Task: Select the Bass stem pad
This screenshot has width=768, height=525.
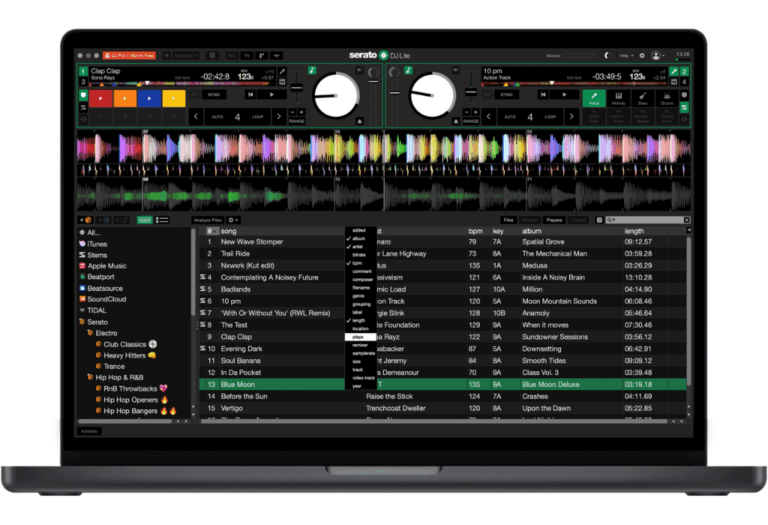Action: point(643,98)
